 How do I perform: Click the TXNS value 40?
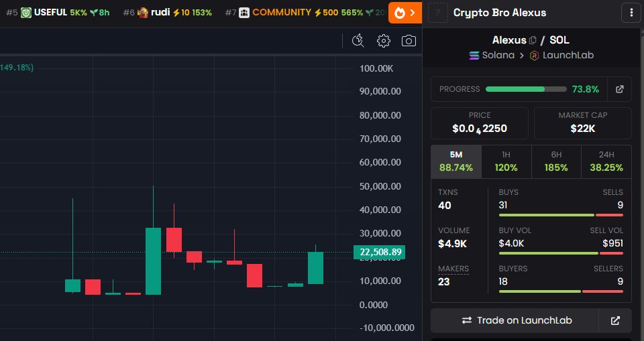[444, 206]
